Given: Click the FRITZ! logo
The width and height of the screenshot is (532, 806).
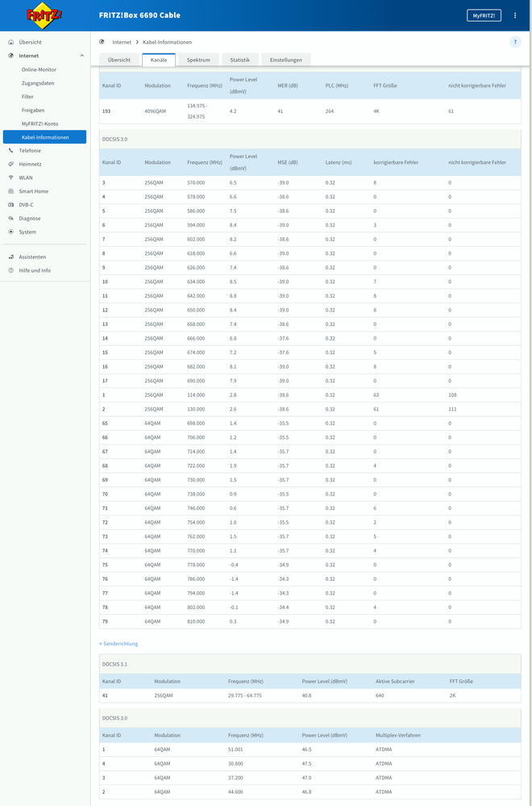Looking at the screenshot, I should point(44,15).
